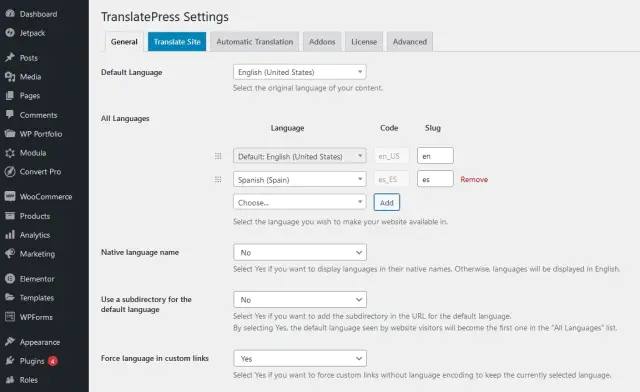
Task: Click the Jetpack lightning icon
Action: pyautogui.click(x=10, y=33)
